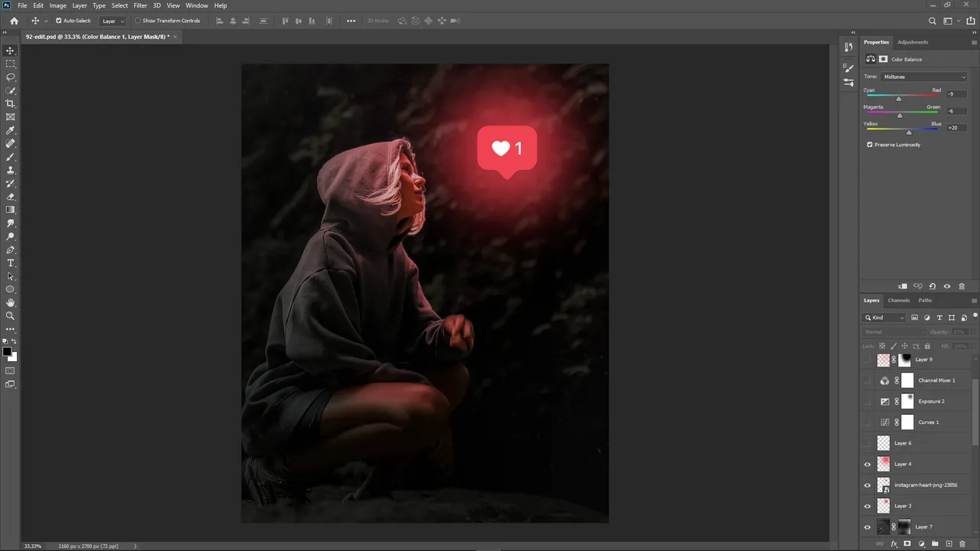
Task: Open the Tone Midtones dropdown
Action: (924, 77)
